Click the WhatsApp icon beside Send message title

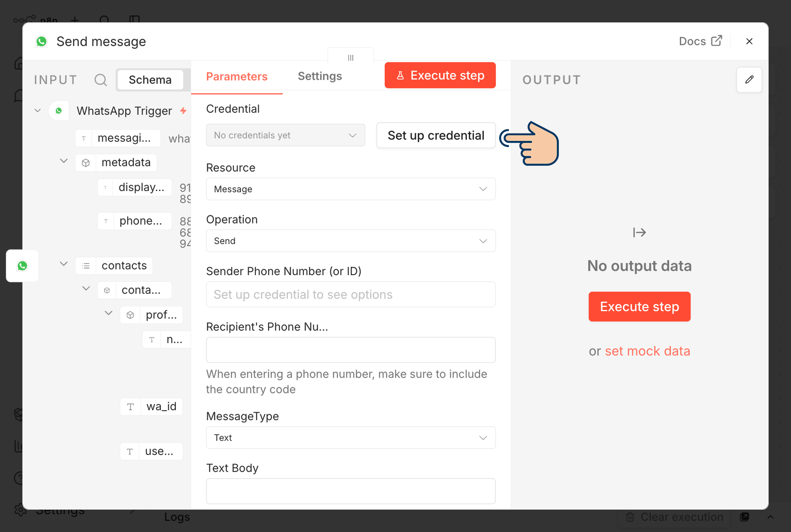click(x=41, y=41)
